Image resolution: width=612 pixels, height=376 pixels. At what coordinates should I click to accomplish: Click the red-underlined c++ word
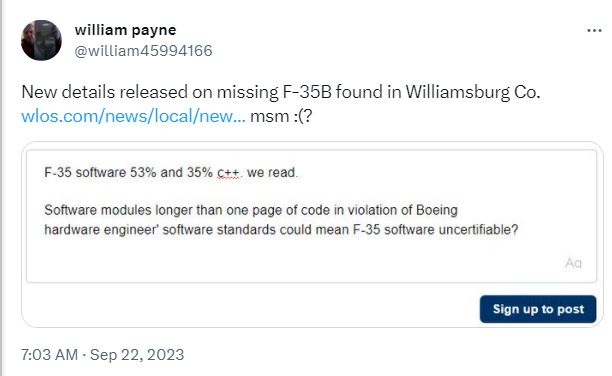click(228, 172)
